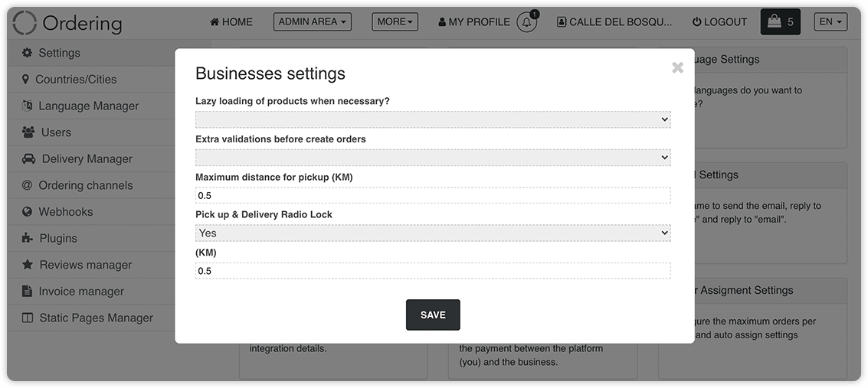Viewport: 868px width, 388px height.
Task: Click the notification bell icon
Action: pos(526,22)
